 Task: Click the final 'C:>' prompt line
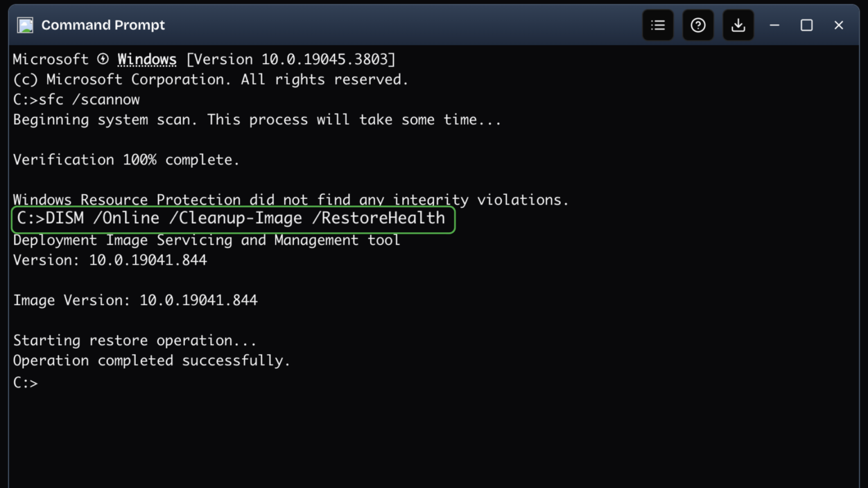(25, 382)
